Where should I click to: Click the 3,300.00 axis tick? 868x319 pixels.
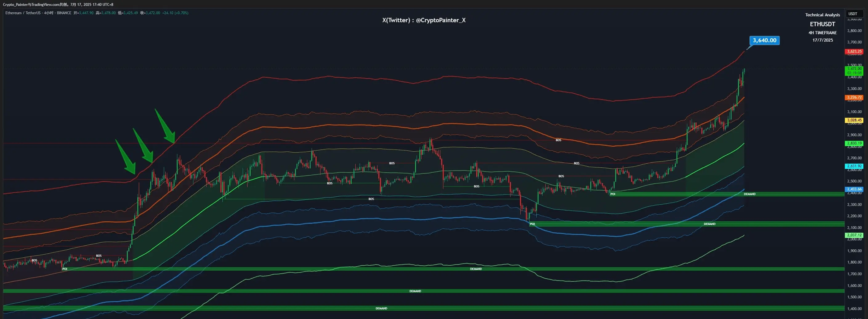854,89
